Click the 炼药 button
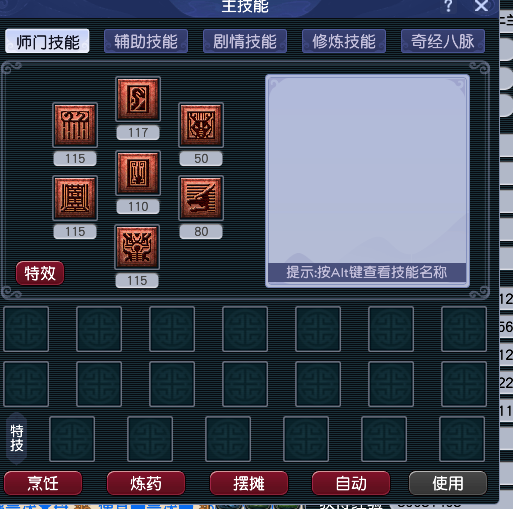The width and height of the screenshot is (513, 509). [x=146, y=483]
